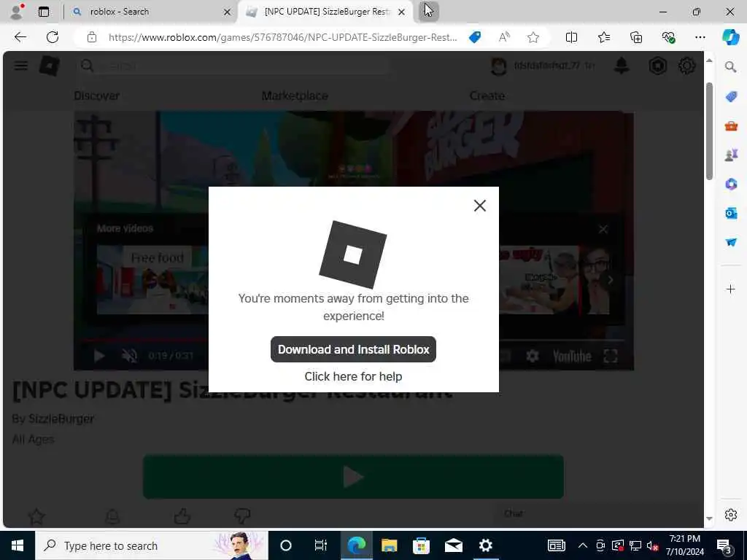Screen dimensions: 747x560
Task: Open Outlook in the sidebar
Action: click(x=731, y=213)
